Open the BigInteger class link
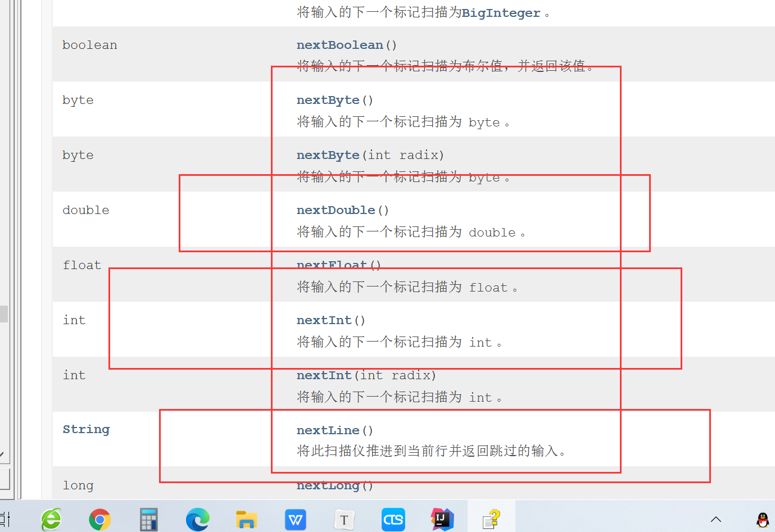Viewport: 775px width, 532px height. tap(500, 12)
